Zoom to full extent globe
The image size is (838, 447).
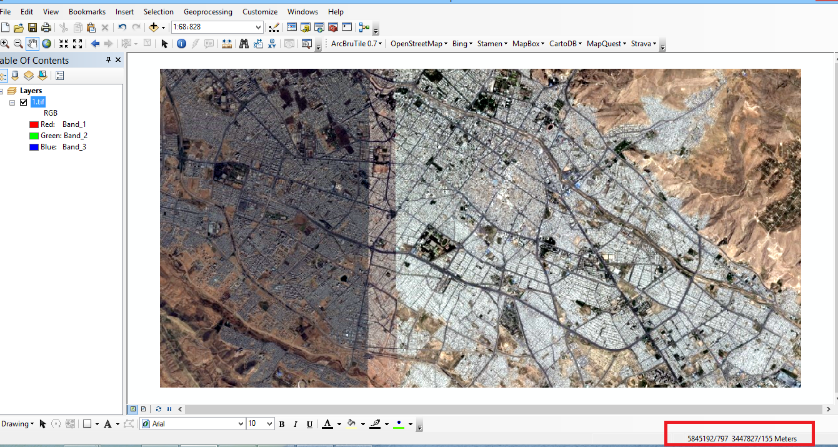pos(46,44)
